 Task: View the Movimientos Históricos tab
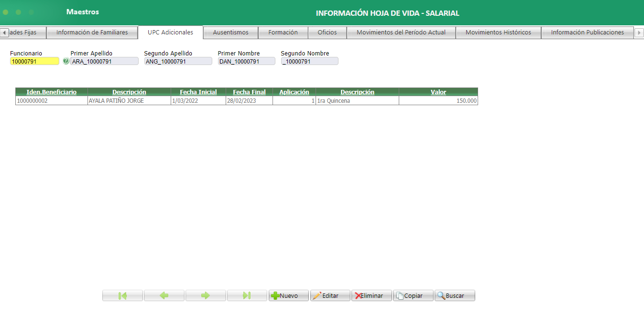pyautogui.click(x=499, y=33)
